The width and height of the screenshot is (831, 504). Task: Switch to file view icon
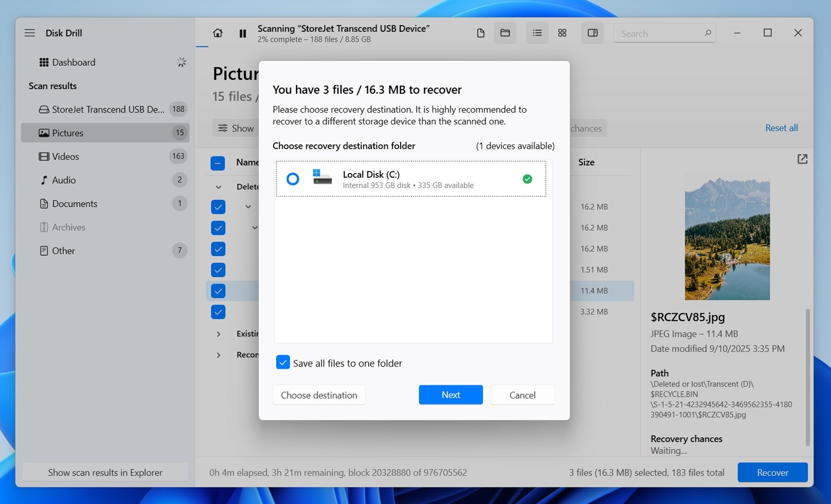(480, 33)
